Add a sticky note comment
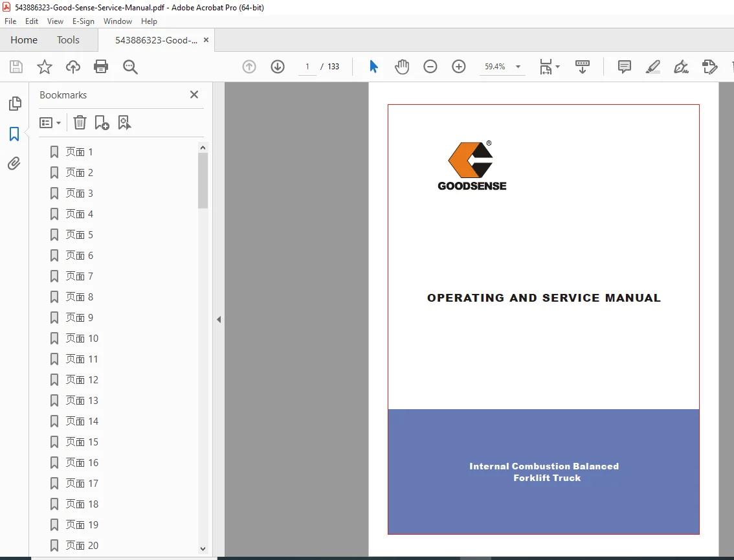This screenshot has width=734, height=560. [625, 67]
